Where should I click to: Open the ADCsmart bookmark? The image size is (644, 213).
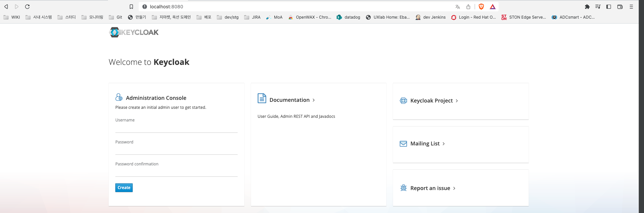pyautogui.click(x=573, y=17)
